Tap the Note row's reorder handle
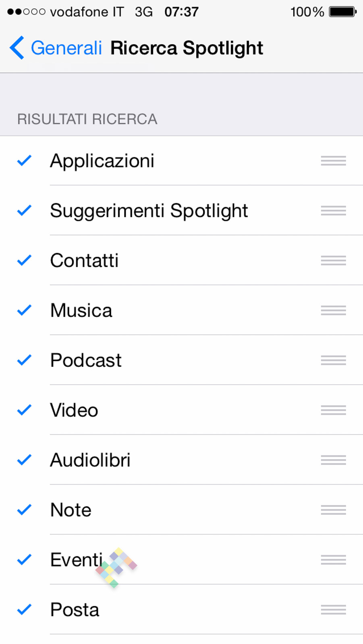This screenshot has width=363, height=644. point(333,510)
